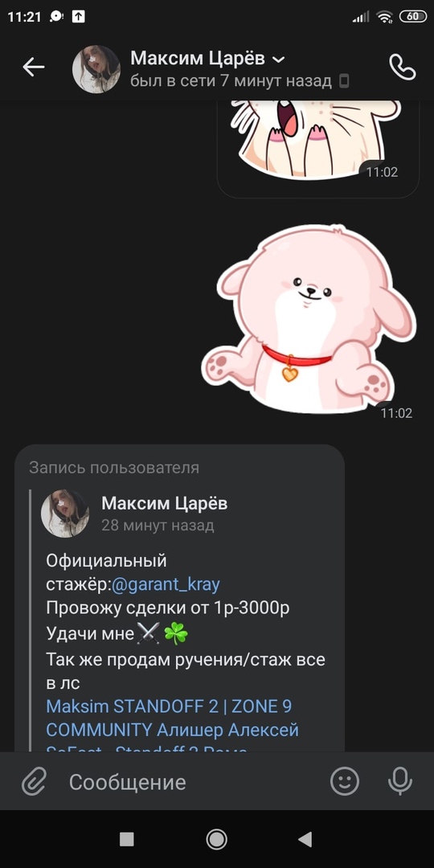The width and height of the screenshot is (434, 868).
Task: Open the Maksim STANDOFF 2 link
Action: pos(169,706)
